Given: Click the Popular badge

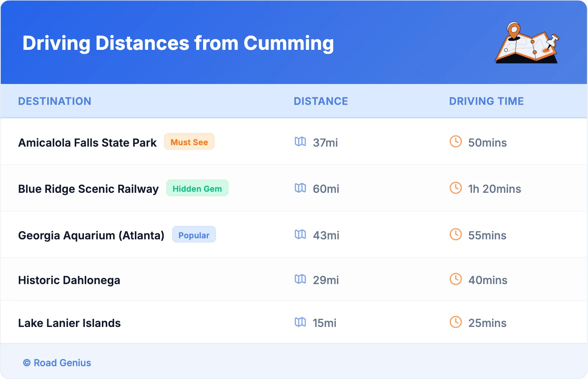Looking at the screenshot, I should coord(194,235).
